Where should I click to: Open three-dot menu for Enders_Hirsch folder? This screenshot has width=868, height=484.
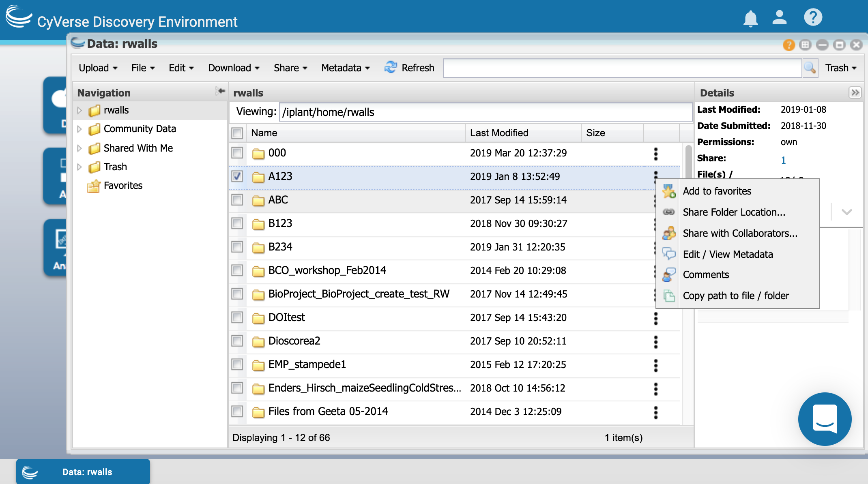pyautogui.click(x=656, y=389)
